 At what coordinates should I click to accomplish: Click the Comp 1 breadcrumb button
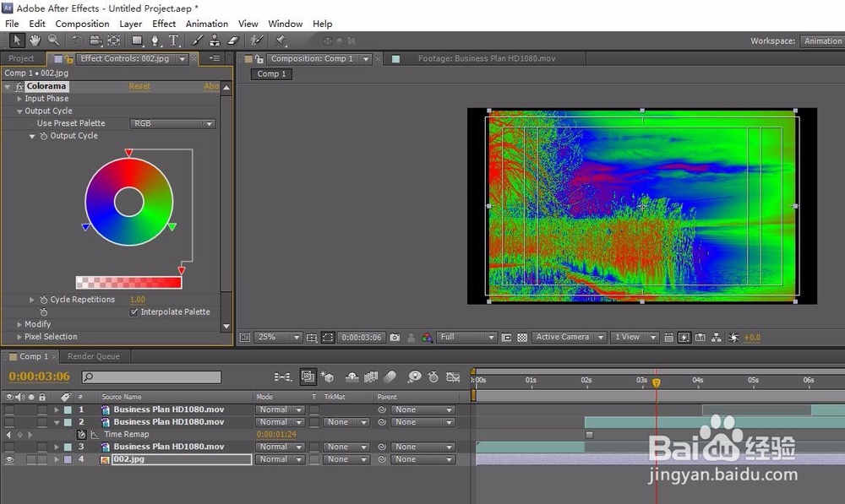point(271,73)
